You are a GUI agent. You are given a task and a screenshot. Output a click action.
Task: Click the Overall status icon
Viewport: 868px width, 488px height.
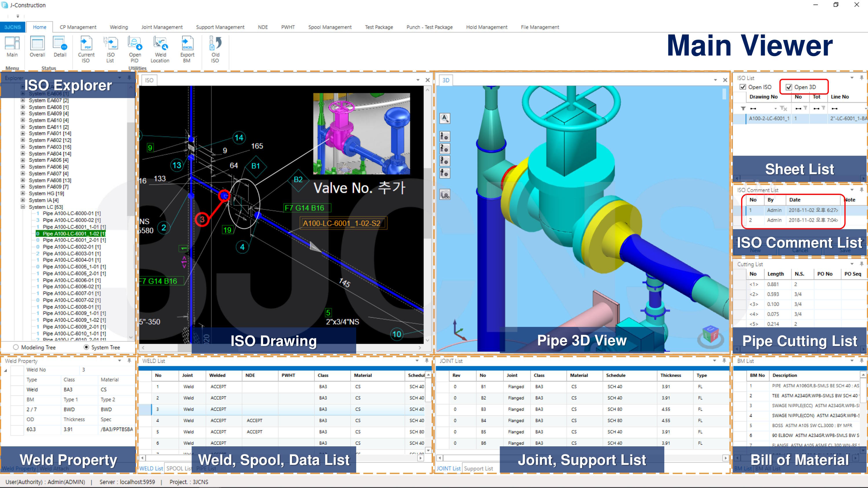(x=37, y=47)
